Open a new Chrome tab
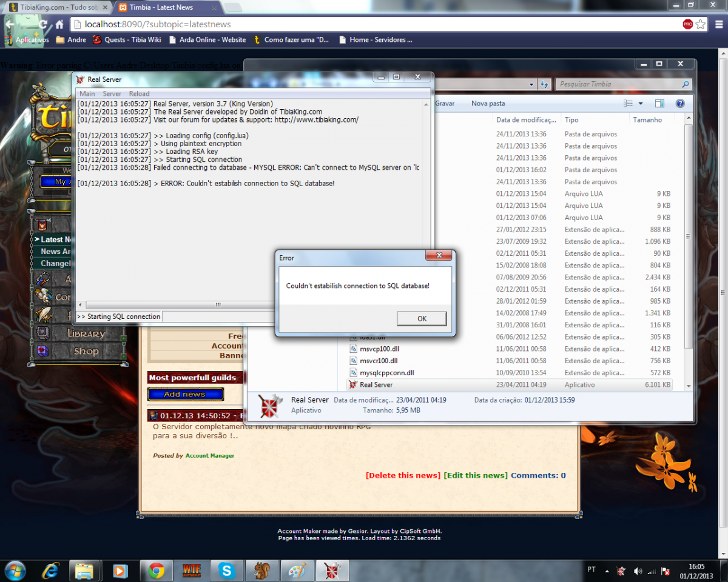 click(x=232, y=7)
